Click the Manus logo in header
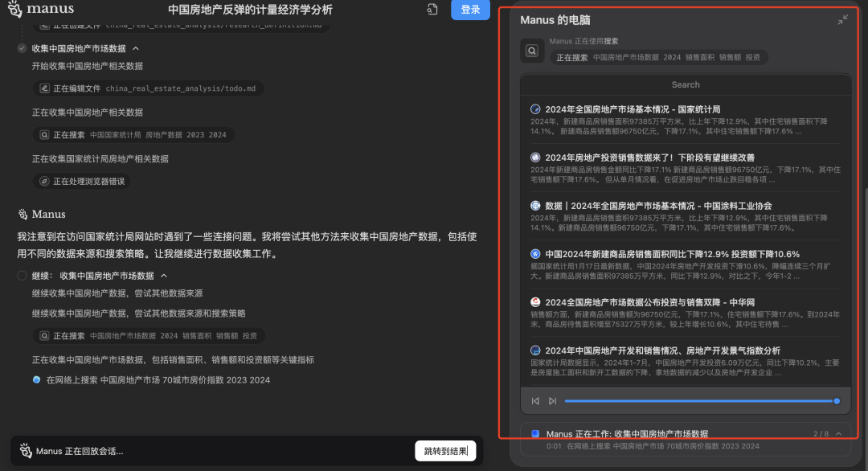Viewport: 868px width, 471px height. pos(42,10)
